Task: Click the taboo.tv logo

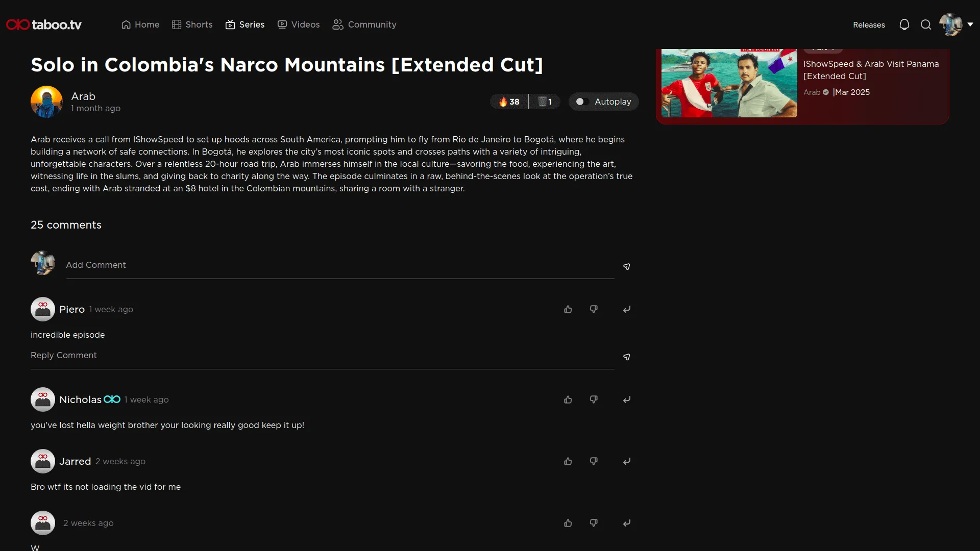Action: pyautogui.click(x=44, y=24)
